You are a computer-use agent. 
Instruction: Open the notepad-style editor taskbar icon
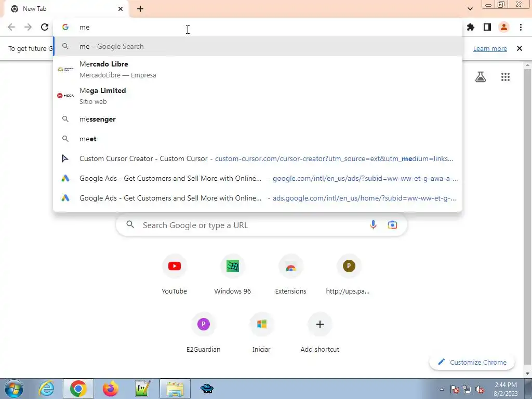click(143, 389)
